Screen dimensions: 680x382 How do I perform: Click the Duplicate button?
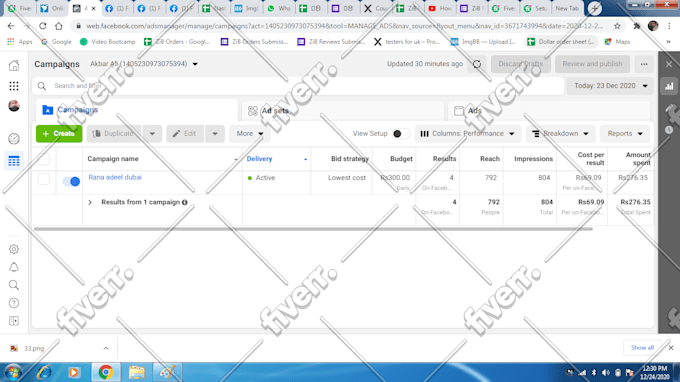click(114, 134)
